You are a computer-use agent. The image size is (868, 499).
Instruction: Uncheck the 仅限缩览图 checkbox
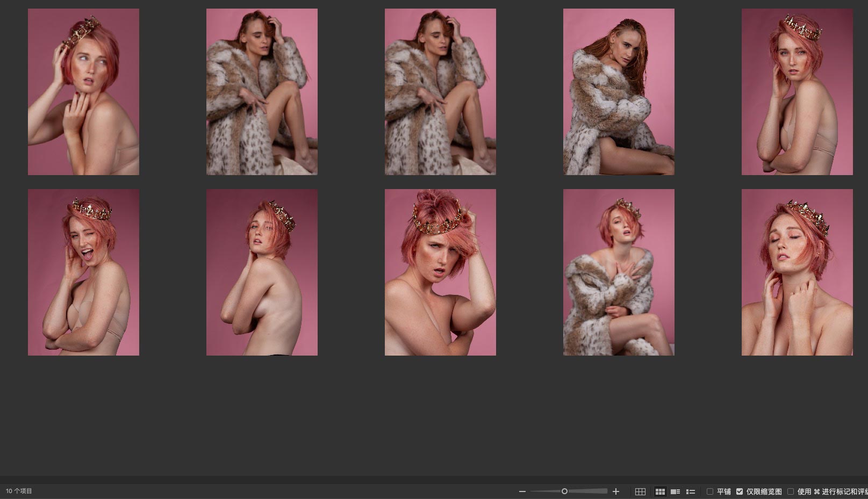pyautogui.click(x=740, y=491)
